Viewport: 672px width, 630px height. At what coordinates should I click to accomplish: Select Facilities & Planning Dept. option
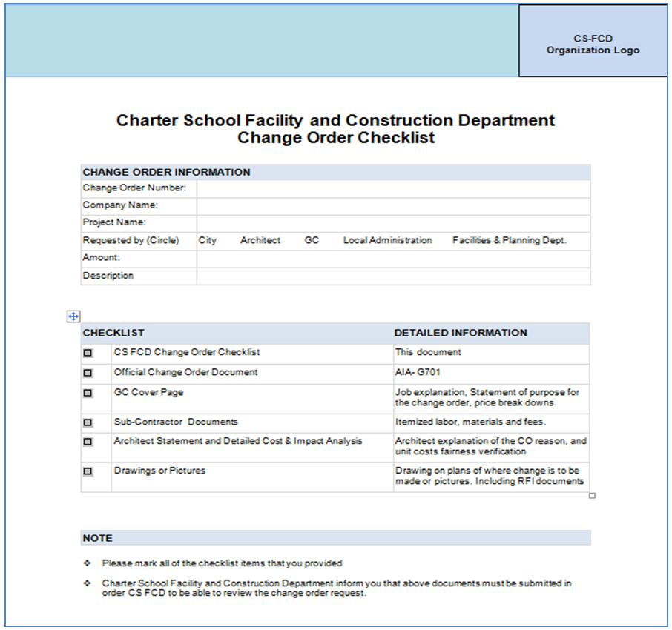coord(510,241)
